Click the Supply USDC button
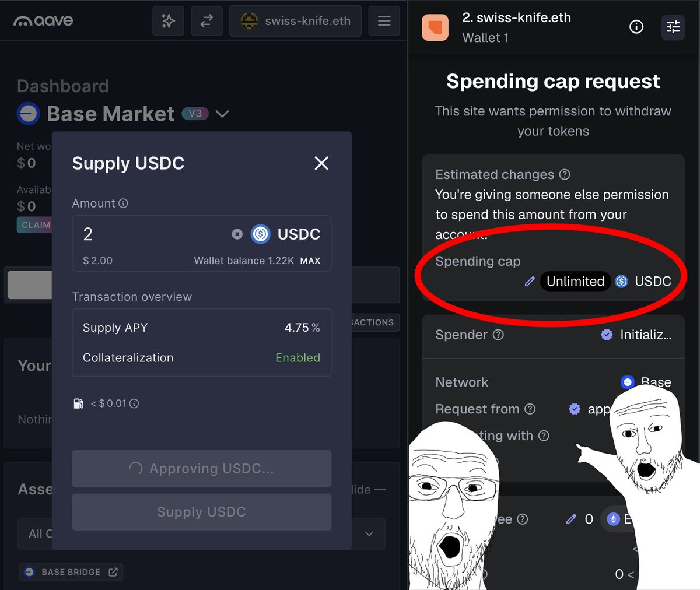Screen dimensions: 700x590 point(201,512)
